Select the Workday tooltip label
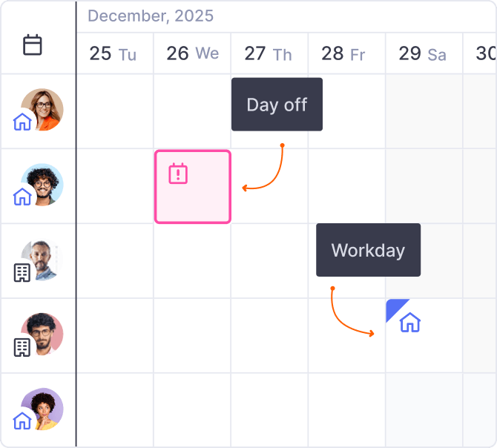 coord(368,250)
